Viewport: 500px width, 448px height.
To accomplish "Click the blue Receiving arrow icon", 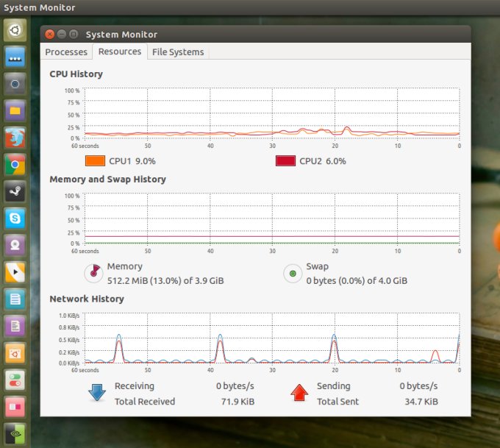I will click(97, 393).
